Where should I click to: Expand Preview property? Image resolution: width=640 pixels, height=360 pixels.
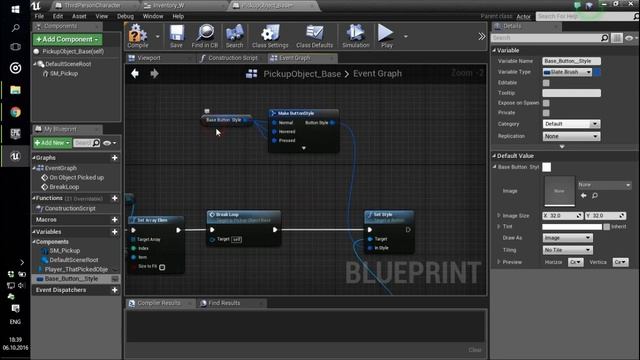(x=499, y=262)
